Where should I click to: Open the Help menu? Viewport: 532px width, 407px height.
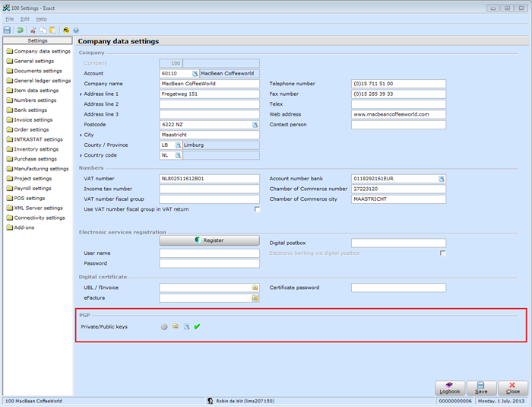(41, 19)
